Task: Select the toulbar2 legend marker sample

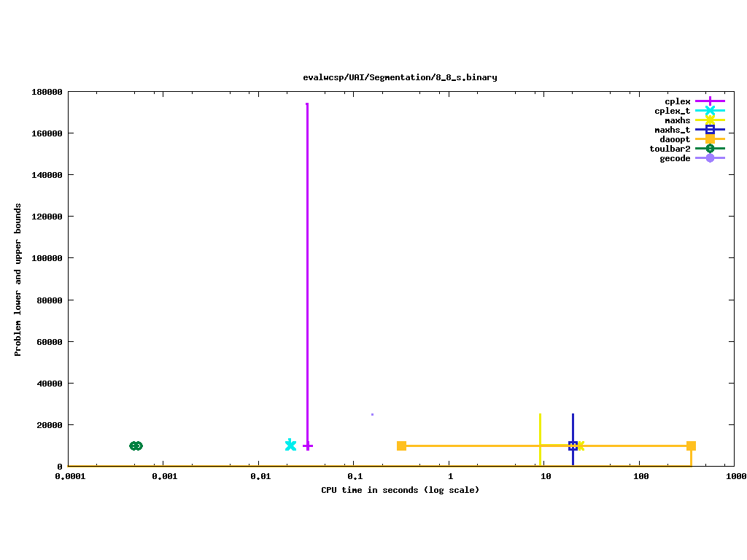Action: pyautogui.click(x=710, y=149)
